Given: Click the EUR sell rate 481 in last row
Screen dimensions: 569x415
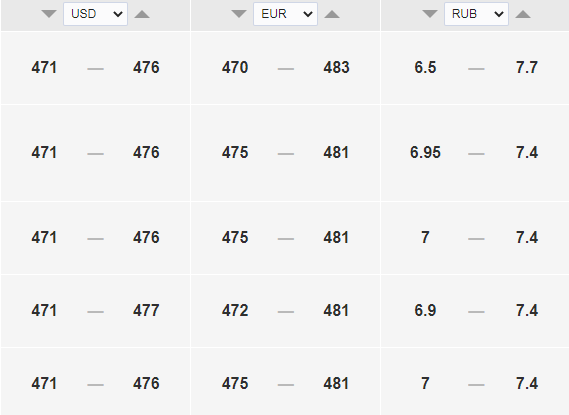Looking at the screenshot, I should 336,383.
